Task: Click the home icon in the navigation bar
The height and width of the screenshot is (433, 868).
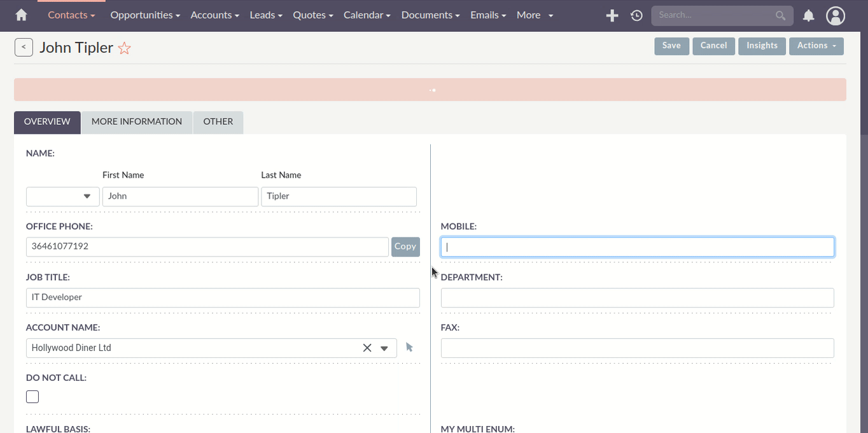Action: tap(22, 15)
